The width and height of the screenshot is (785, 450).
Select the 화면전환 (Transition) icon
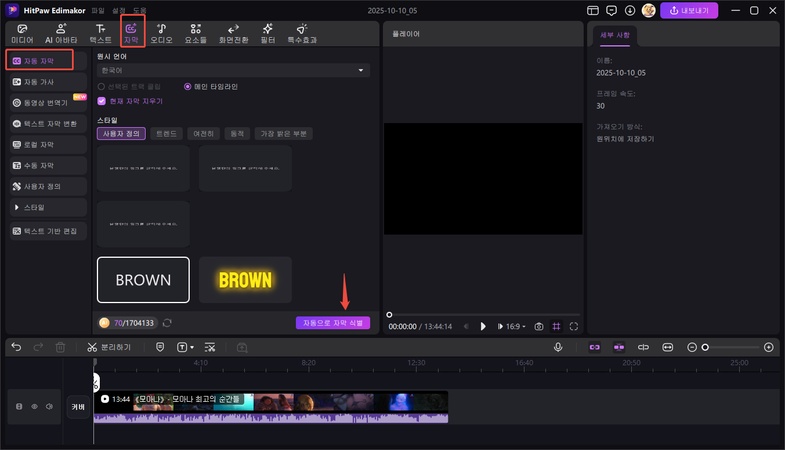click(233, 33)
